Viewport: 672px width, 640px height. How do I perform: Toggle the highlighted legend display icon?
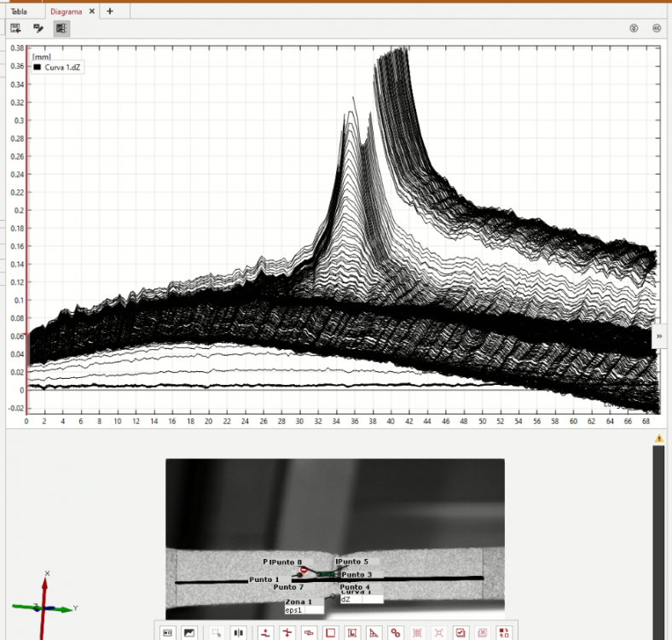pyautogui.click(x=61, y=28)
